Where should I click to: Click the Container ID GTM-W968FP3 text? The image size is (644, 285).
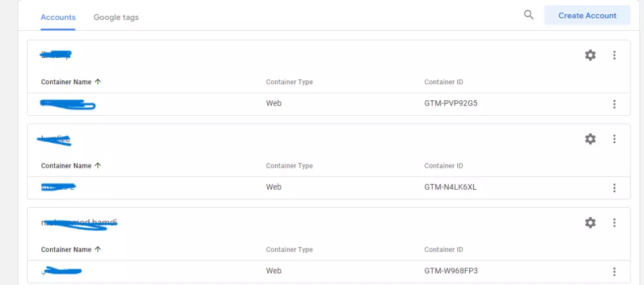pyautogui.click(x=450, y=271)
